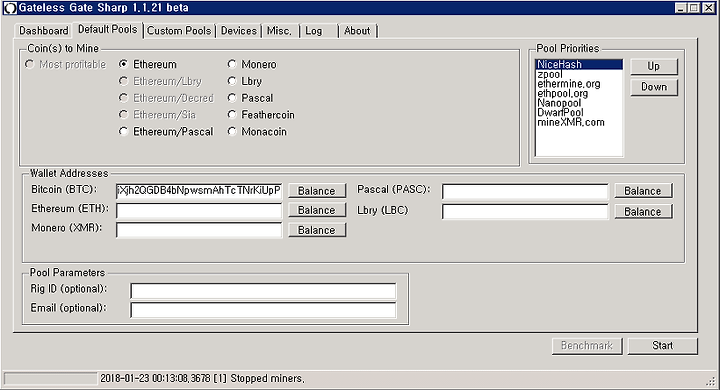Minimize the Gateless Gate Sharp window
The image size is (720, 390).
681,8
